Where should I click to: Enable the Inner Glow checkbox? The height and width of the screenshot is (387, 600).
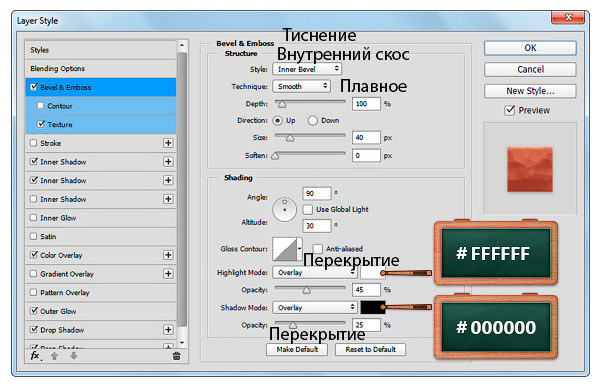pos(34,218)
